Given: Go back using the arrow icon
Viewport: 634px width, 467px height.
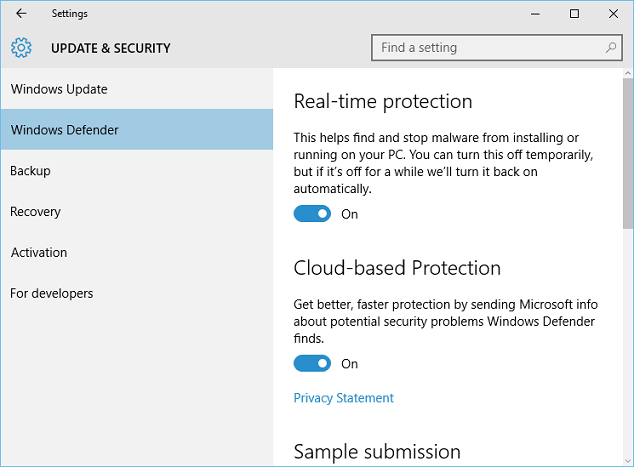Looking at the screenshot, I should [x=21, y=13].
